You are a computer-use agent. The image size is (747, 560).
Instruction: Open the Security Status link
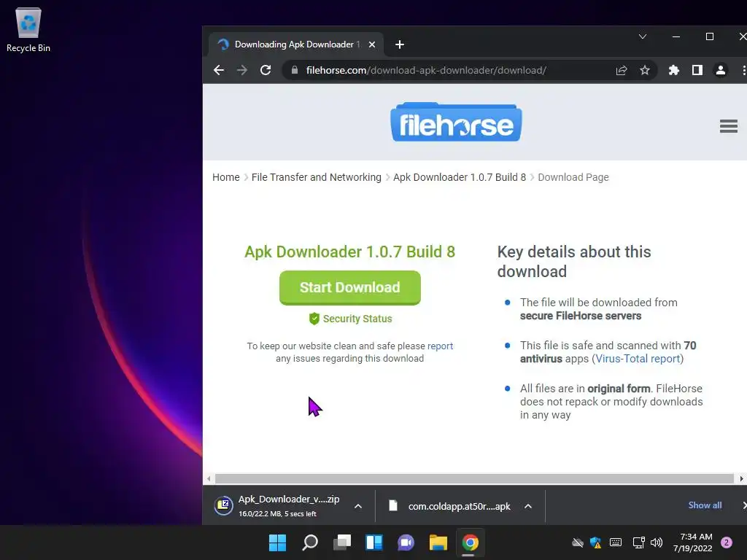357,319
